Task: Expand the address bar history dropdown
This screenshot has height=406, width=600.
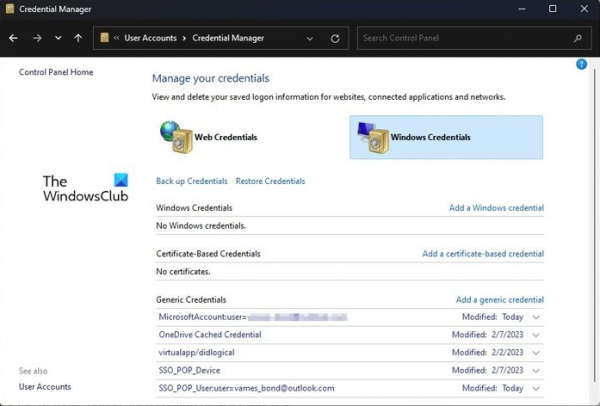Action: click(x=310, y=38)
